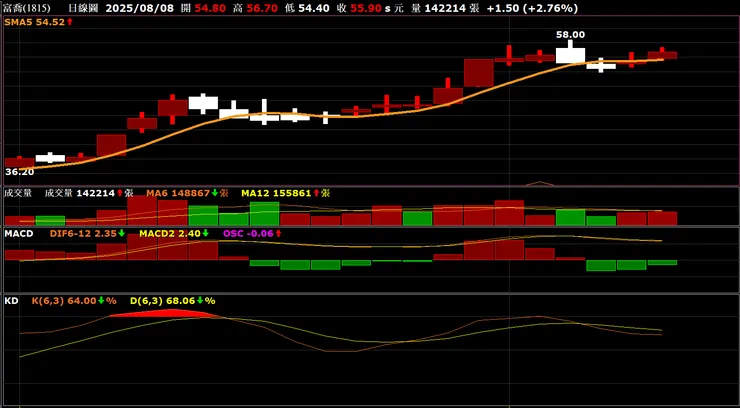Click the red shaded overbought area in KD panel

[165, 314]
